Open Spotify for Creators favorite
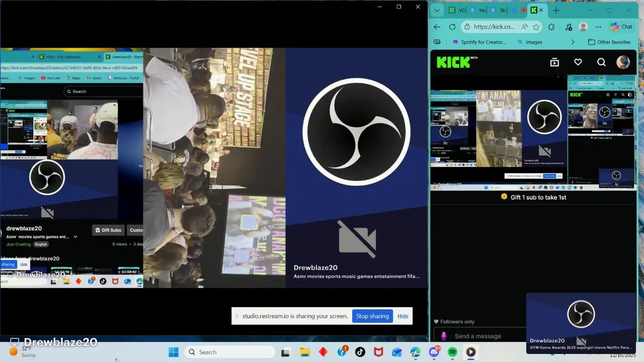 tap(479, 42)
